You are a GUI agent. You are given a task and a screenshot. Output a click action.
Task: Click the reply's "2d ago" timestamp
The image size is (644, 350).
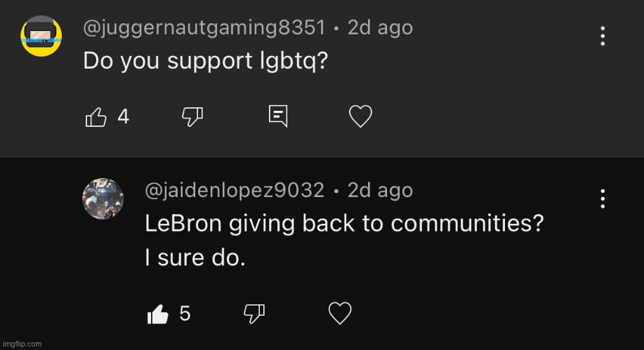click(x=380, y=190)
